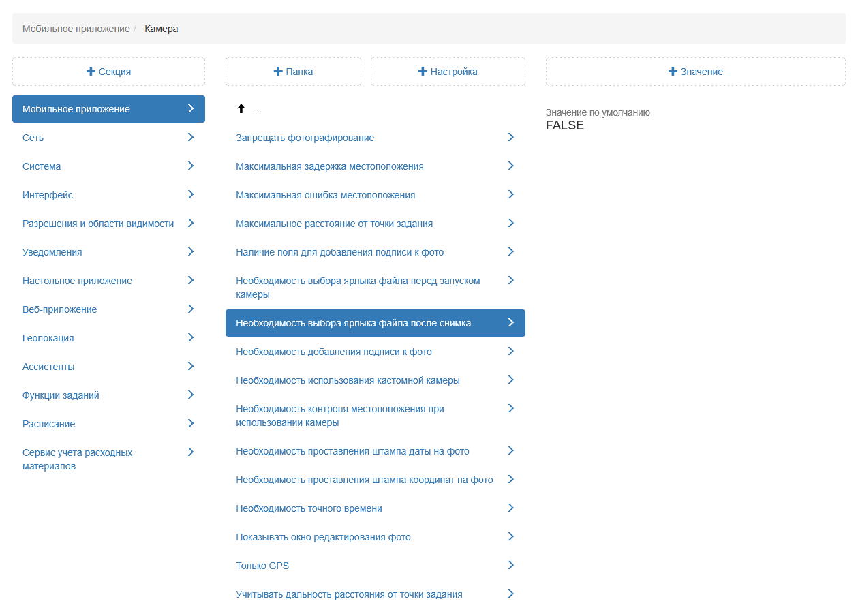Add a new setting via Настройка button
The height and width of the screenshot is (616, 858).
(x=448, y=72)
